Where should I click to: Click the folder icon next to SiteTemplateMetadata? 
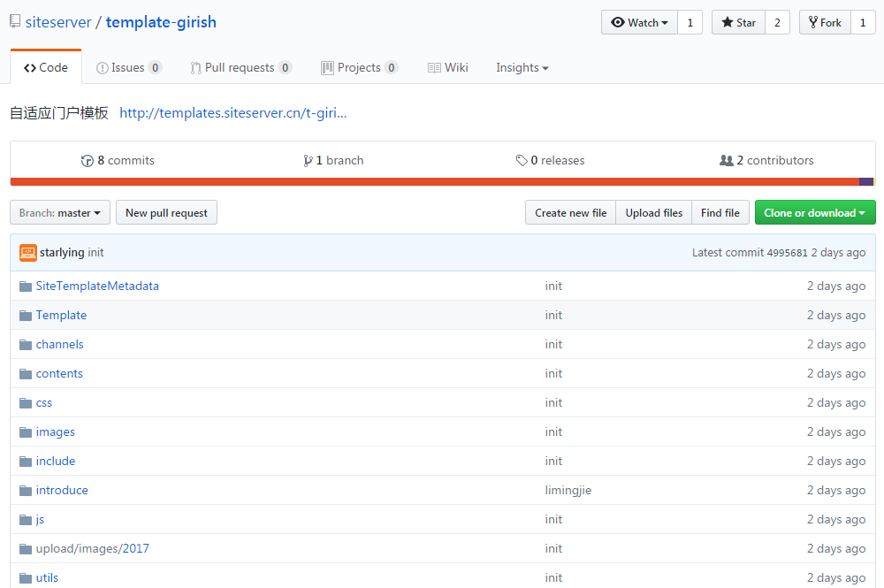click(26, 286)
